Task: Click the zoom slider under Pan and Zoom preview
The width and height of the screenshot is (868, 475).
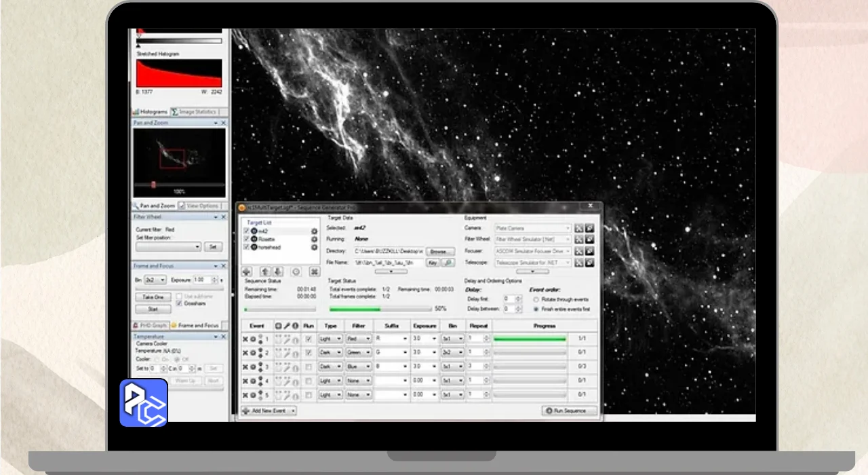Action: pos(154,185)
